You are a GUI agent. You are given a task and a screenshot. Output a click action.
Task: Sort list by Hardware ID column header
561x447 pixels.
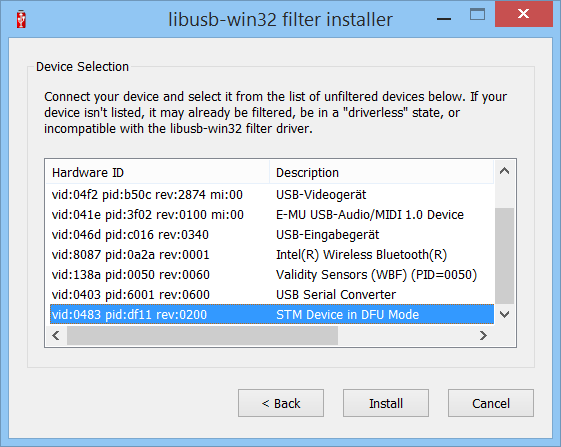[x=157, y=173]
